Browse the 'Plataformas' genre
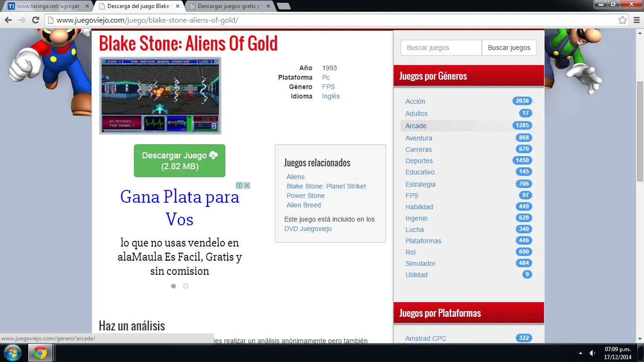Screen dimensions: 644x362 click(x=423, y=241)
